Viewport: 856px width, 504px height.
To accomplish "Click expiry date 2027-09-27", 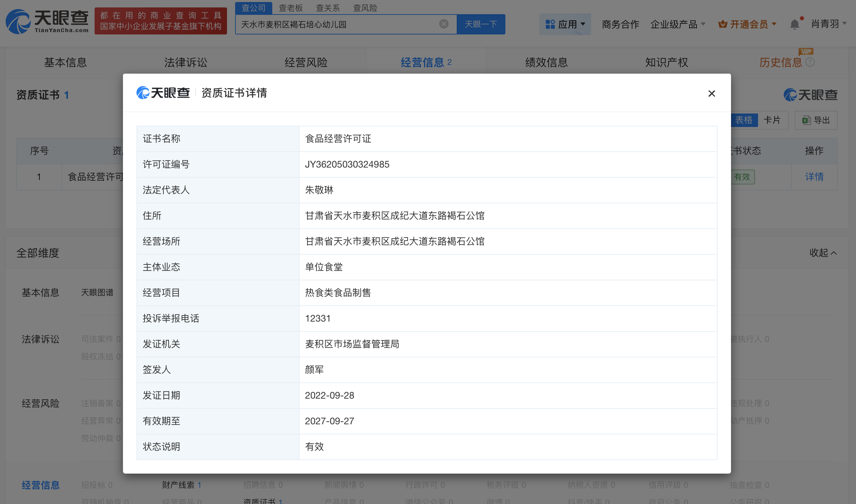I will tap(329, 421).
